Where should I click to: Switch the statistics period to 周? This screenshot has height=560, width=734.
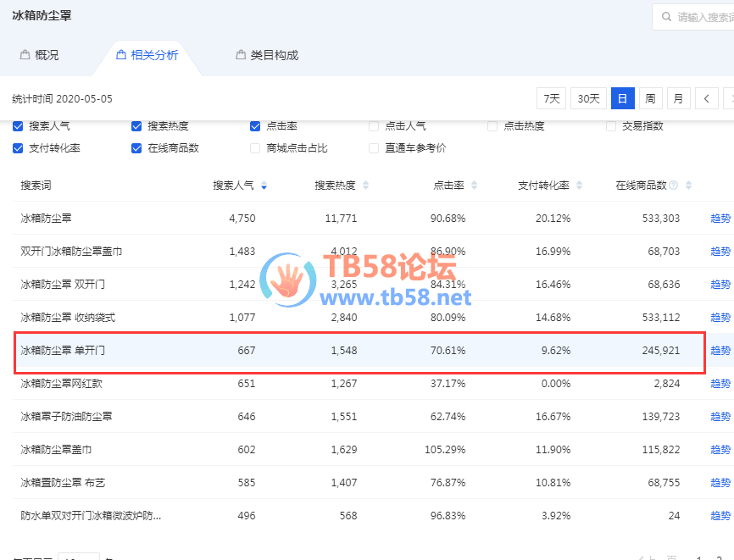point(650,99)
